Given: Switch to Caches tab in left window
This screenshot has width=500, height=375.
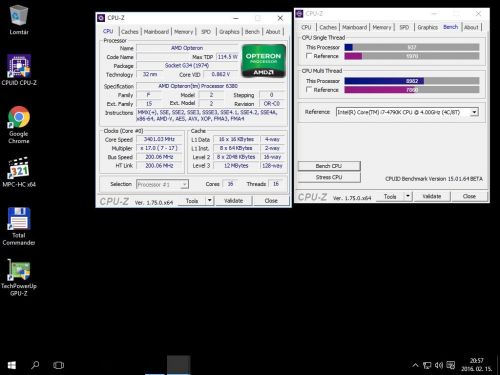Looking at the screenshot, I should click(129, 32).
